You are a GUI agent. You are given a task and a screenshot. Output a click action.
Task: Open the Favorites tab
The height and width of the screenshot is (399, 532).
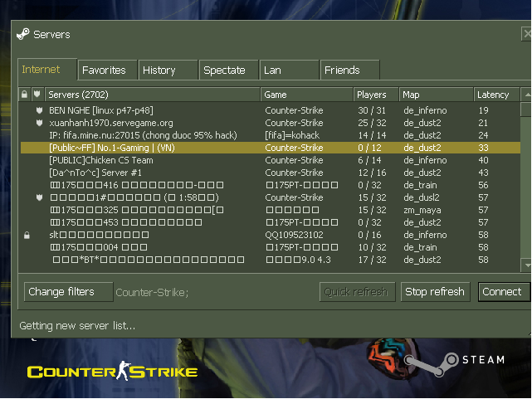pyautogui.click(x=107, y=71)
